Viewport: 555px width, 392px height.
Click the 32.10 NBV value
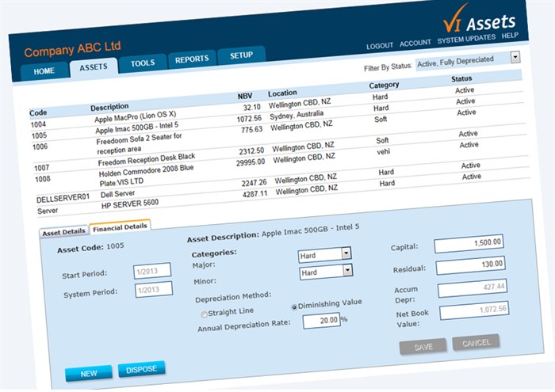click(252, 107)
